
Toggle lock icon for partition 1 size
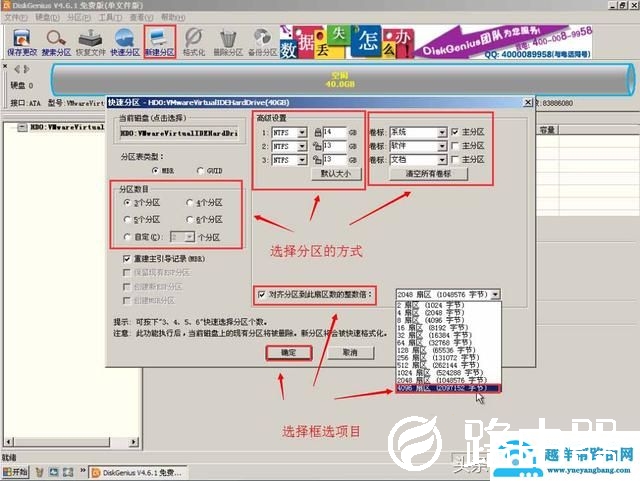[318, 132]
